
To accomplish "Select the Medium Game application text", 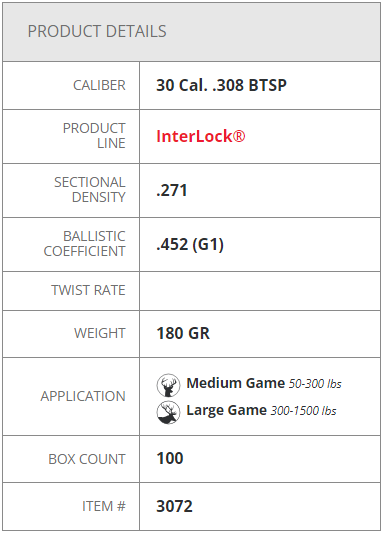I will (x=235, y=383).
